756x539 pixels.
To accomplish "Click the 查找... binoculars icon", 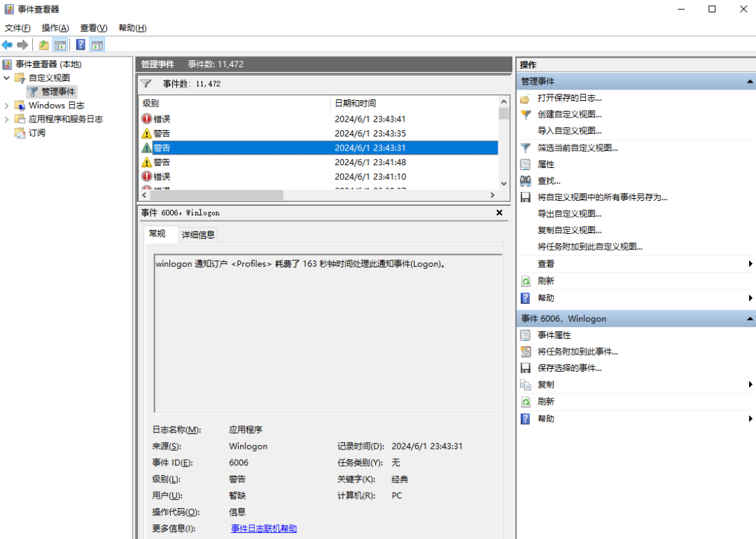I will (526, 181).
